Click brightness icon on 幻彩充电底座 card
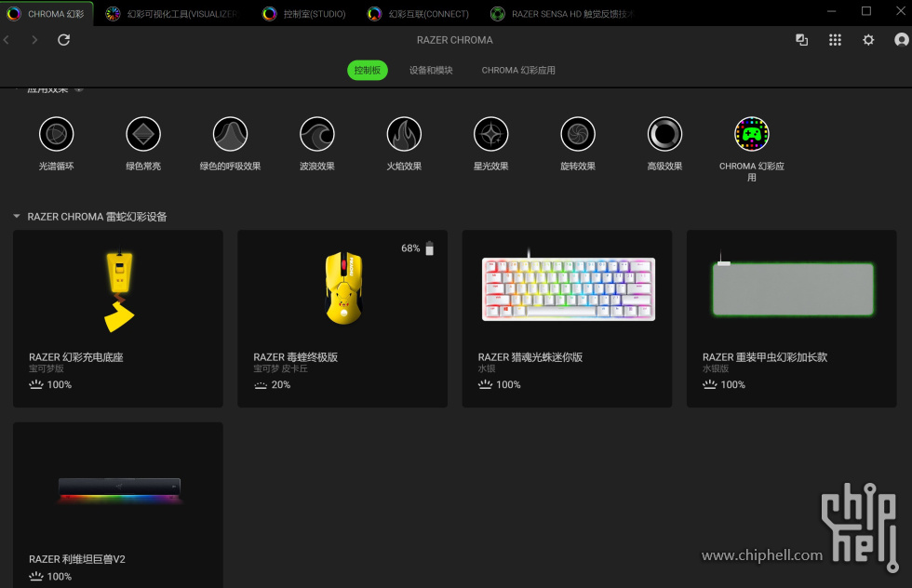 [x=36, y=384]
